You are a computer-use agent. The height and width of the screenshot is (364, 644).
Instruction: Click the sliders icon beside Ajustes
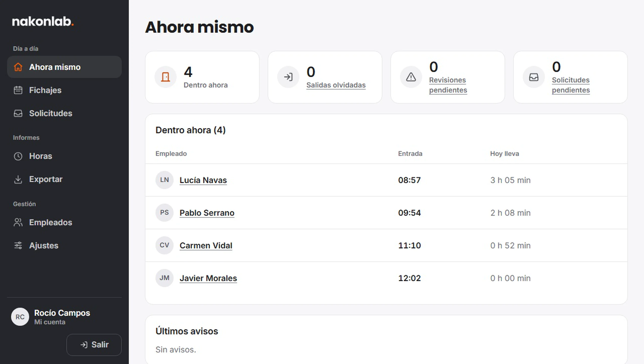click(x=18, y=246)
